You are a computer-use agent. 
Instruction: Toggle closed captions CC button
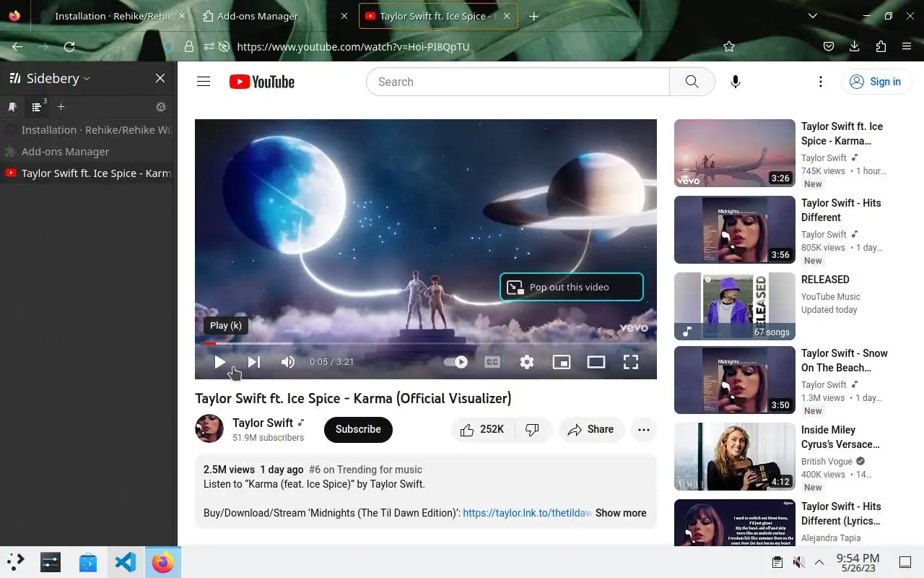coord(492,362)
